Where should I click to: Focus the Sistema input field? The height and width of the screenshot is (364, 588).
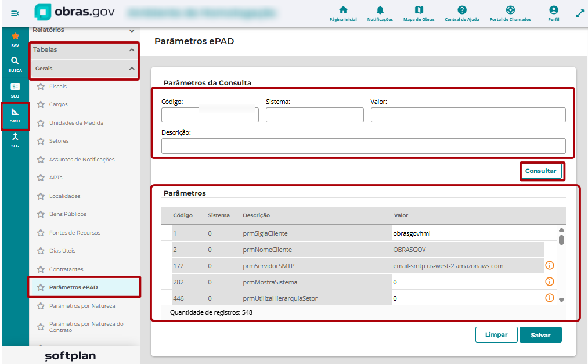pos(315,115)
